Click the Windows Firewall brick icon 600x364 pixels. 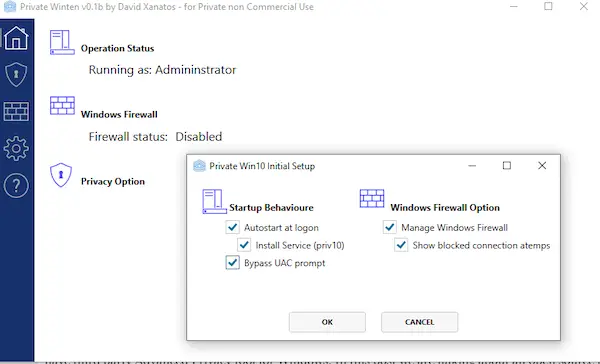62,106
